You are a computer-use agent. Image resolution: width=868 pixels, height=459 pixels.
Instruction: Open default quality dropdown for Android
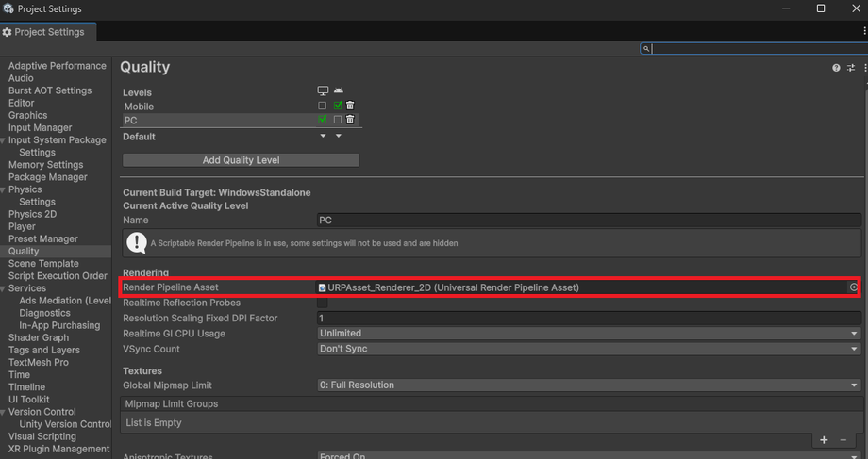tap(338, 136)
